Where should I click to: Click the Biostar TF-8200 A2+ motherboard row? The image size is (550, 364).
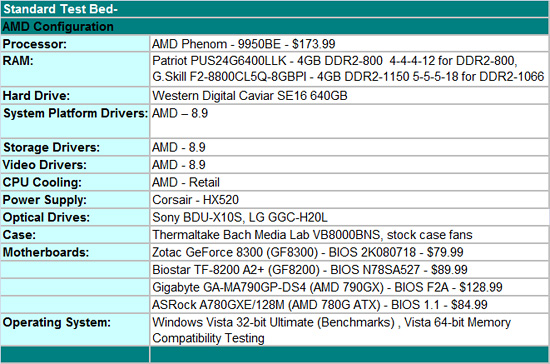coord(349,270)
